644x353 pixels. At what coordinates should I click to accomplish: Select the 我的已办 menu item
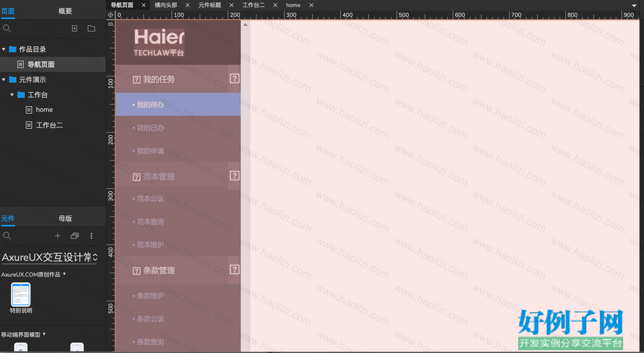[x=178, y=128]
